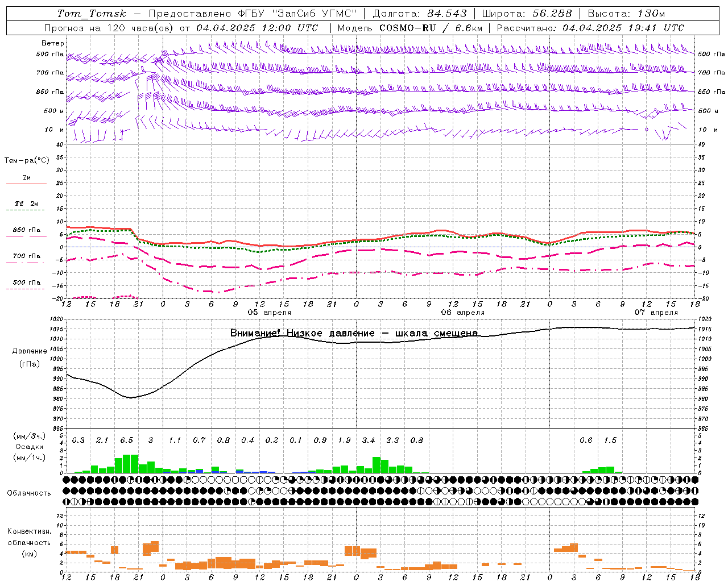Click the (мм/1ч.) hourly precipitation unit label

click(30, 458)
